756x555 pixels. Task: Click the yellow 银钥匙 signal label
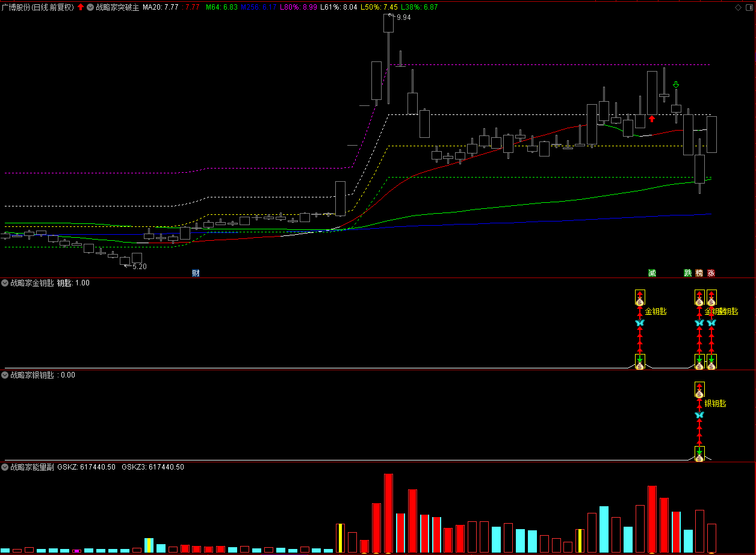(715, 404)
